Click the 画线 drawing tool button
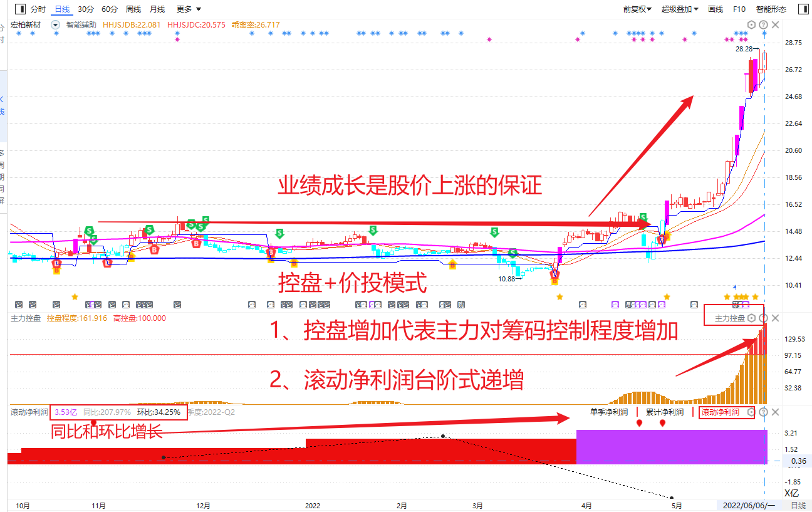 pos(716,9)
